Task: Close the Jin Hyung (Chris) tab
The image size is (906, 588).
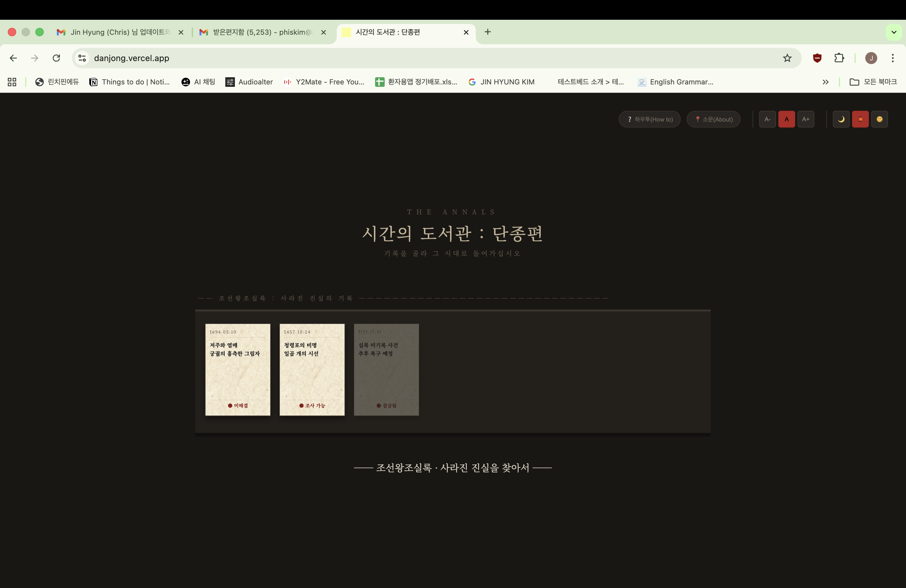Action: click(x=181, y=32)
